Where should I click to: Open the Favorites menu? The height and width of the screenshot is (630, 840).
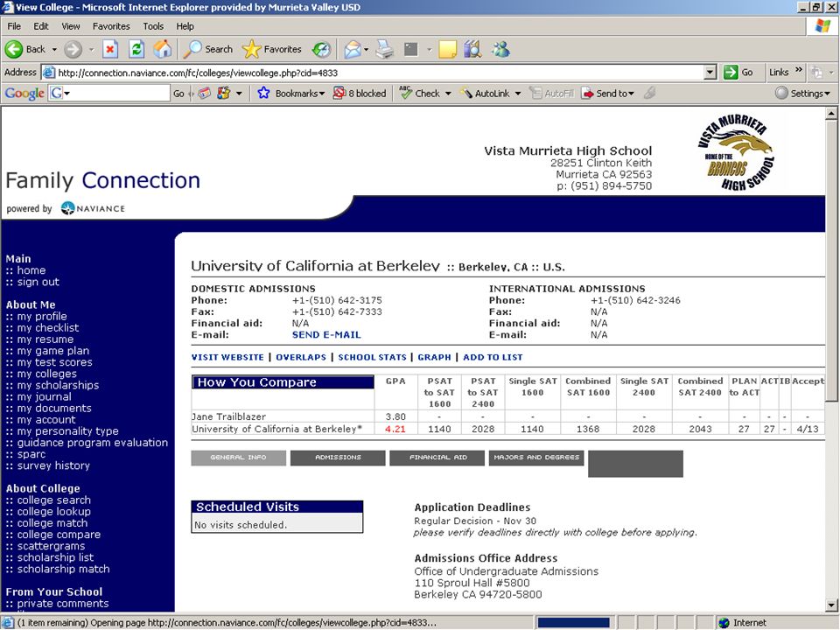coord(111,26)
